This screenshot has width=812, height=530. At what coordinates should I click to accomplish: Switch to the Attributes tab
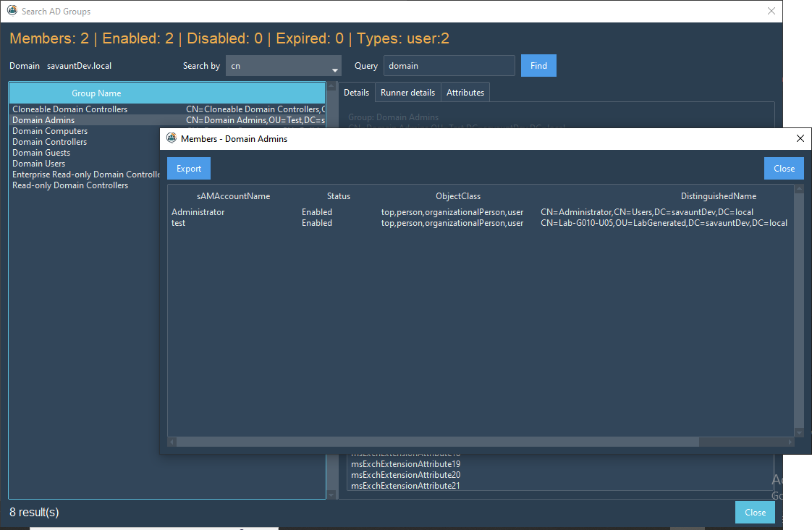[x=465, y=92]
